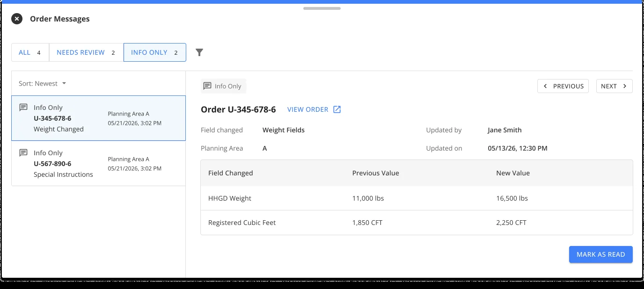Image resolution: width=644 pixels, height=289 pixels.
Task: Click the Special Instructions subject text
Action: [x=63, y=174]
